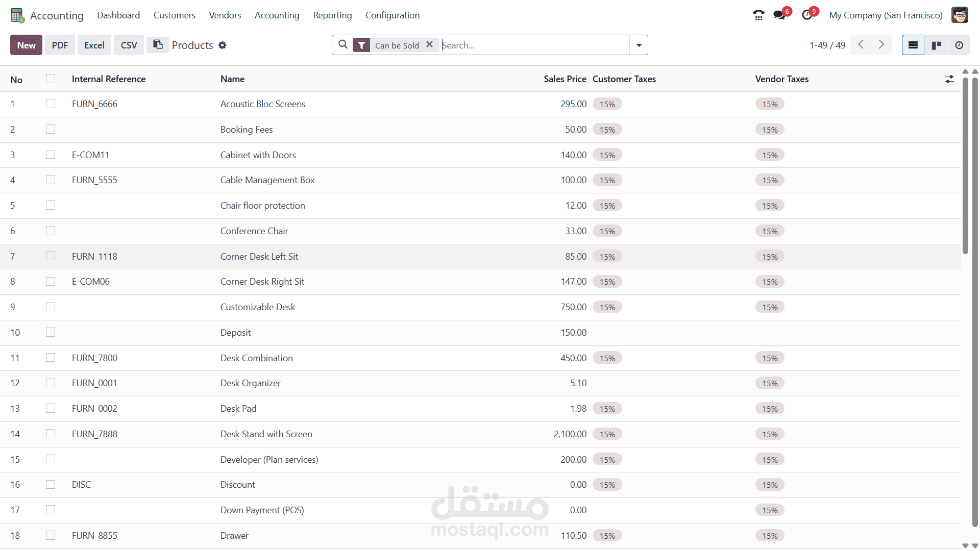The width and height of the screenshot is (980, 551).
Task: Click the phone/VoIP icon in top bar
Action: tap(758, 15)
